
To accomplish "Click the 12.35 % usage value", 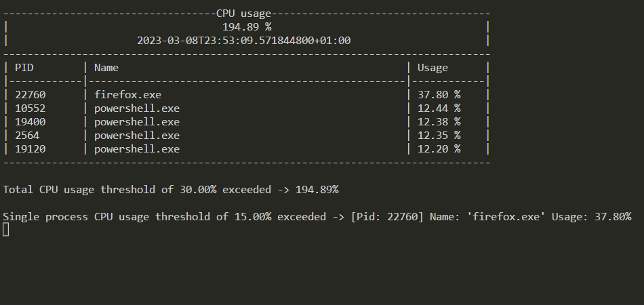I will tap(439, 136).
